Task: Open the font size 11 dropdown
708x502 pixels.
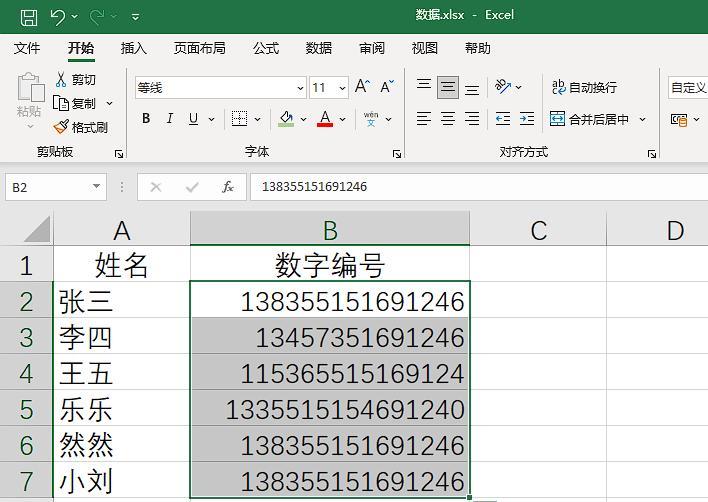Action: 343,88
